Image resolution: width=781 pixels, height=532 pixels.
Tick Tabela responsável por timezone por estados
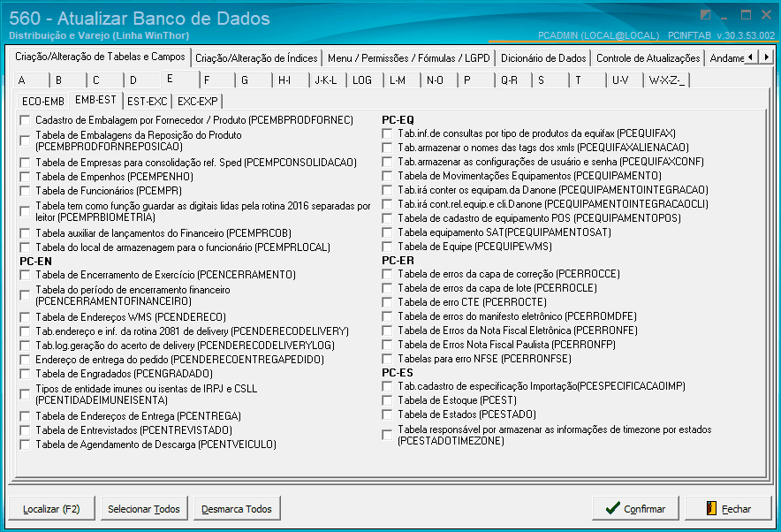click(387, 435)
